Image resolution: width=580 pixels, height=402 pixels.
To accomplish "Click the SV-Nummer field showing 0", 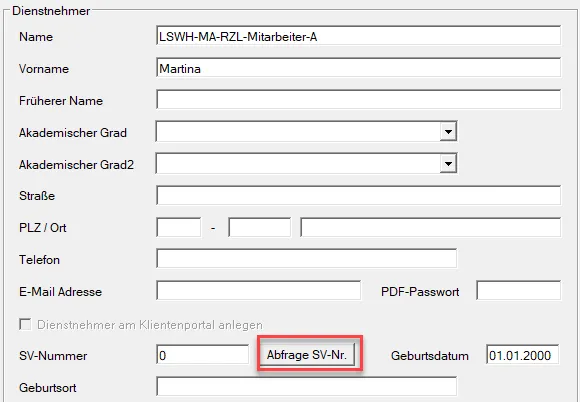I will coord(203,355).
